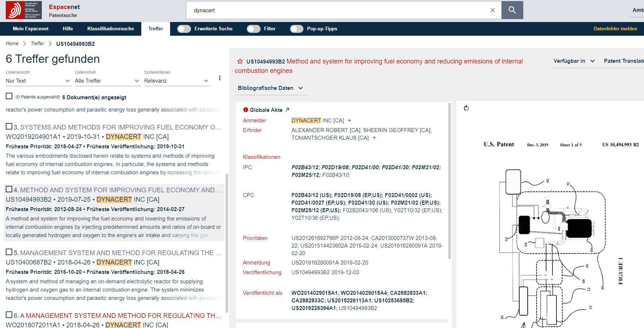Viewport: 644px width, 328px height.
Task: Open result 4 Method and System title
Action: [121, 190]
